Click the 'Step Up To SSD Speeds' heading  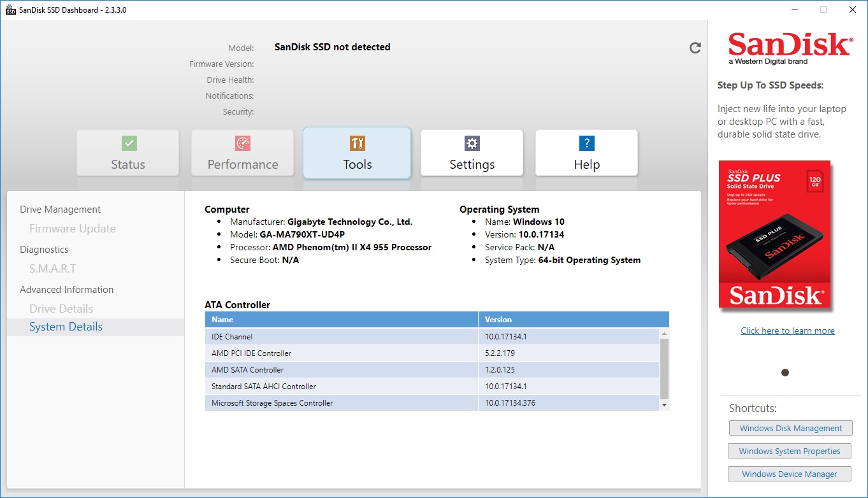tap(770, 85)
